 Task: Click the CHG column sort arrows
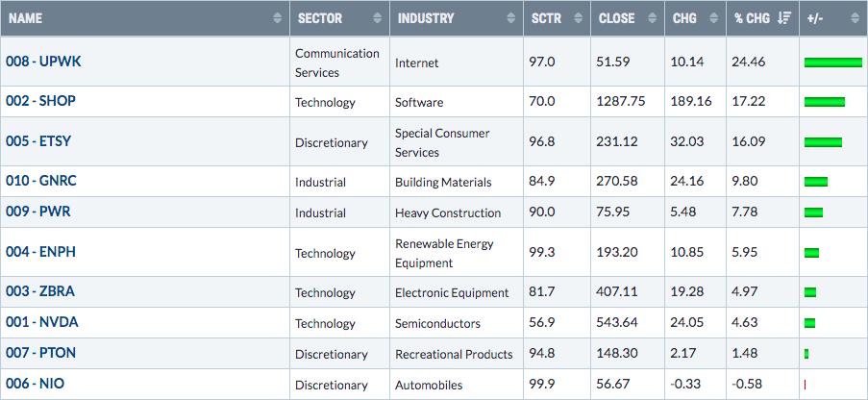point(712,18)
